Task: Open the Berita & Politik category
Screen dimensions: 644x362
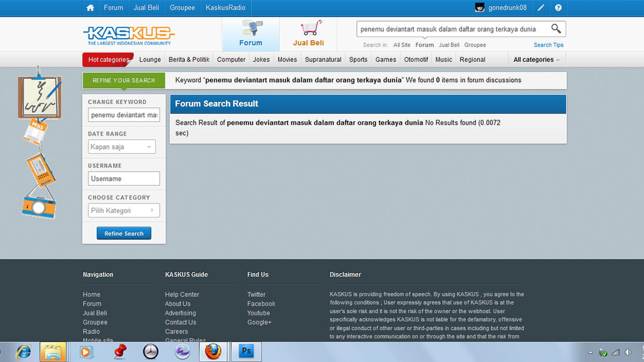Action: pos(189,59)
